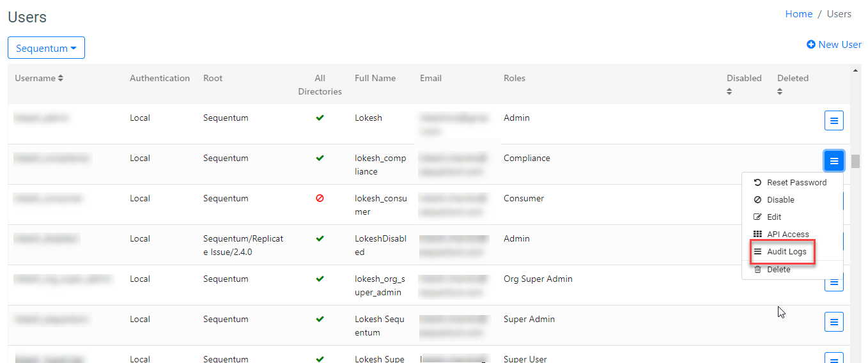Click the active hamburger button in Compliance row
Viewport: 868px width, 363px height.
coord(833,160)
